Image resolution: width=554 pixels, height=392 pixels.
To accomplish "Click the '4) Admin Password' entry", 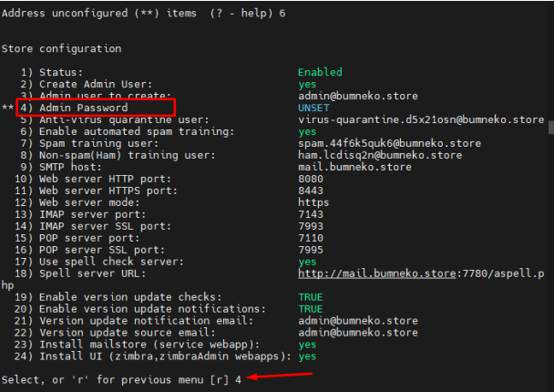I will click(x=74, y=108).
